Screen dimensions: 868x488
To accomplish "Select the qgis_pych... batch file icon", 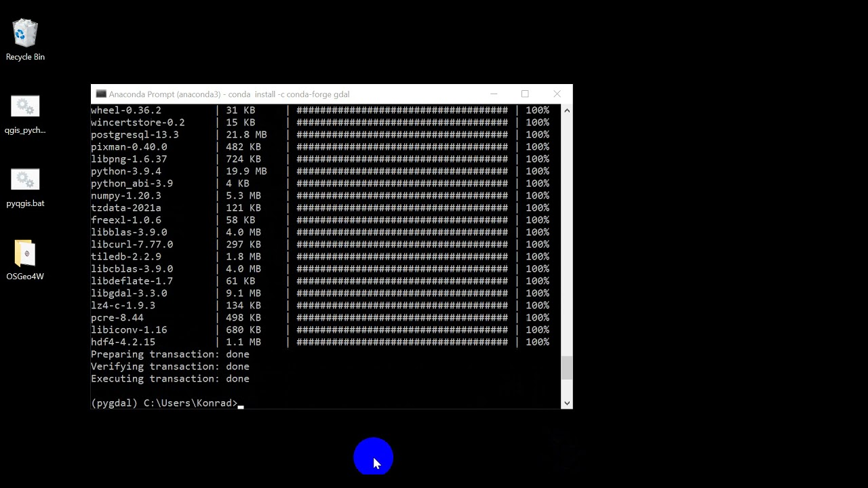I will (25, 114).
